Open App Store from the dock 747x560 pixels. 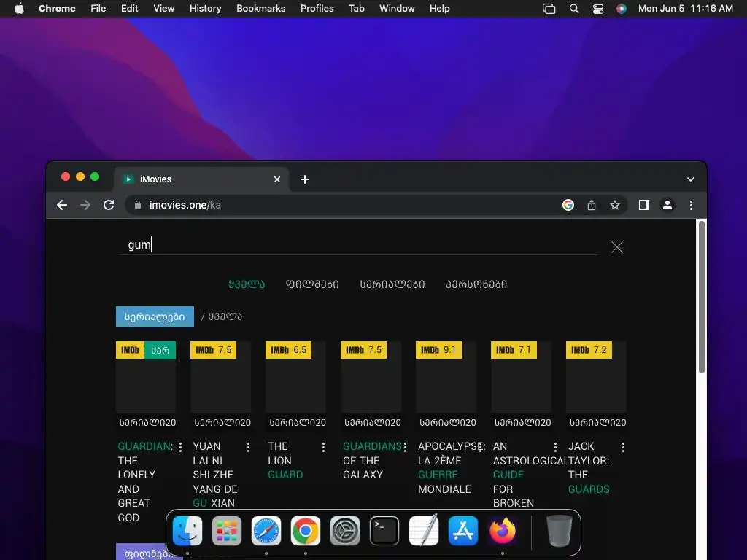point(463,531)
